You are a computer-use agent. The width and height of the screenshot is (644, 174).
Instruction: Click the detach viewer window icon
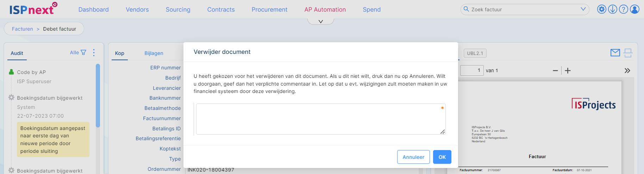coord(628,53)
